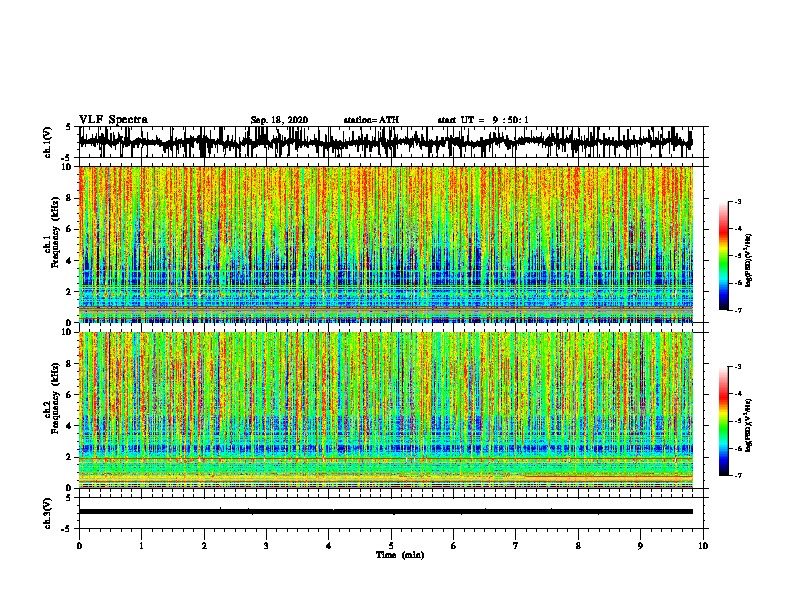
Task: Click the time axis tick label "3"
Action: (266, 546)
